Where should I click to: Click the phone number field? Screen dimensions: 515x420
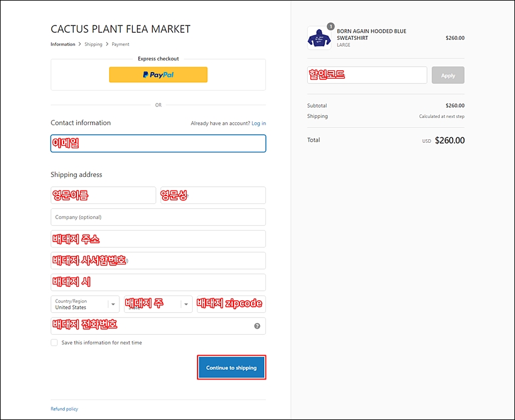click(x=158, y=326)
